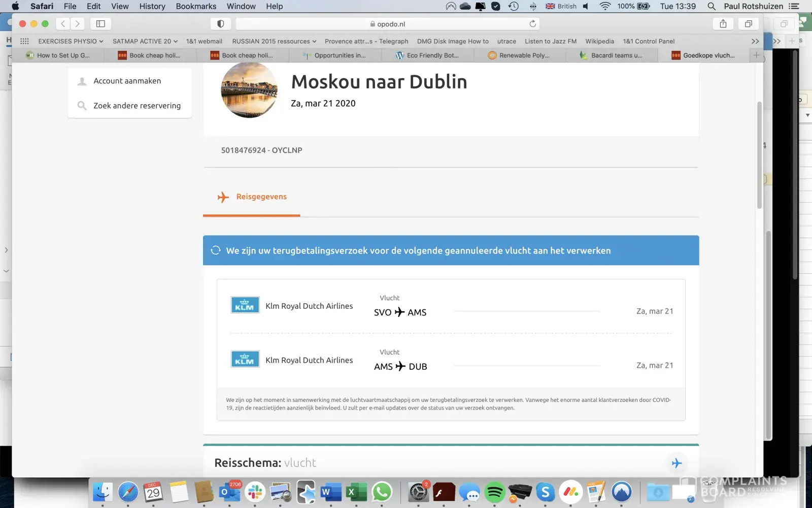Open the View menu
812x508 pixels.
click(x=120, y=6)
